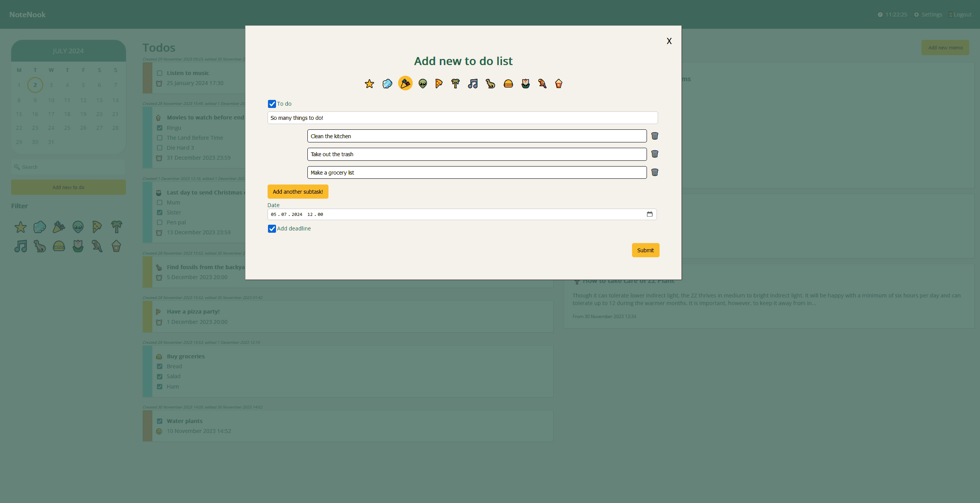Disable the 'Add deadline' checkbox
980x503 pixels.
tap(272, 229)
